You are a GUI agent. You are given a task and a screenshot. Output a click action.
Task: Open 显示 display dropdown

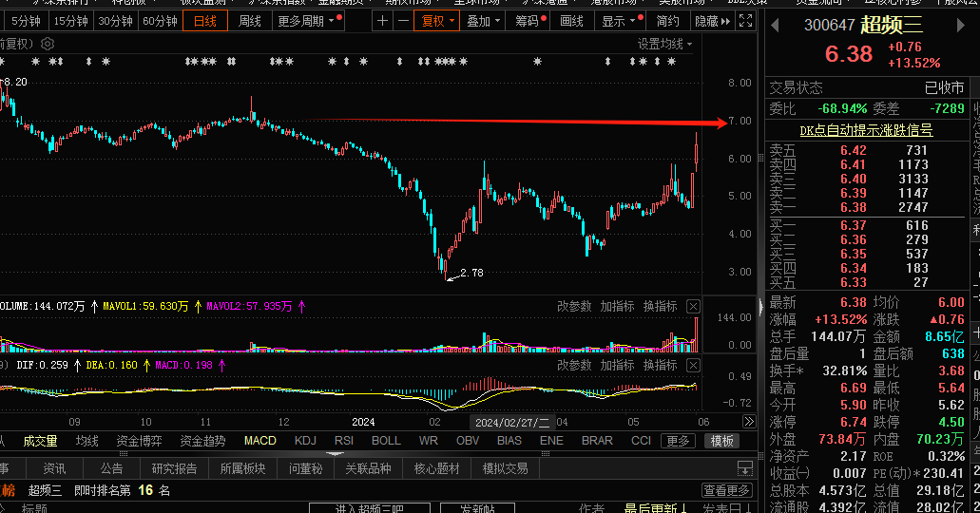tap(620, 21)
